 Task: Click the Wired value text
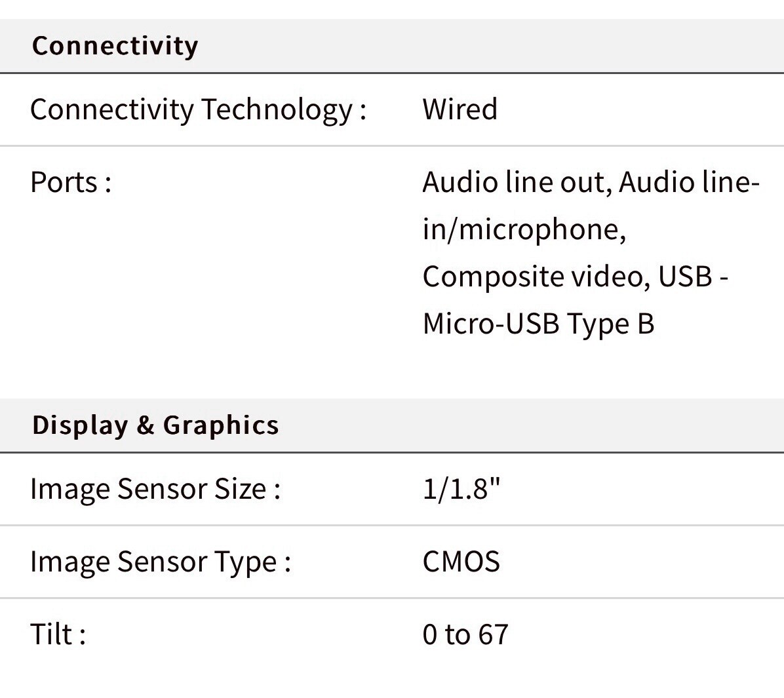point(460,109)
